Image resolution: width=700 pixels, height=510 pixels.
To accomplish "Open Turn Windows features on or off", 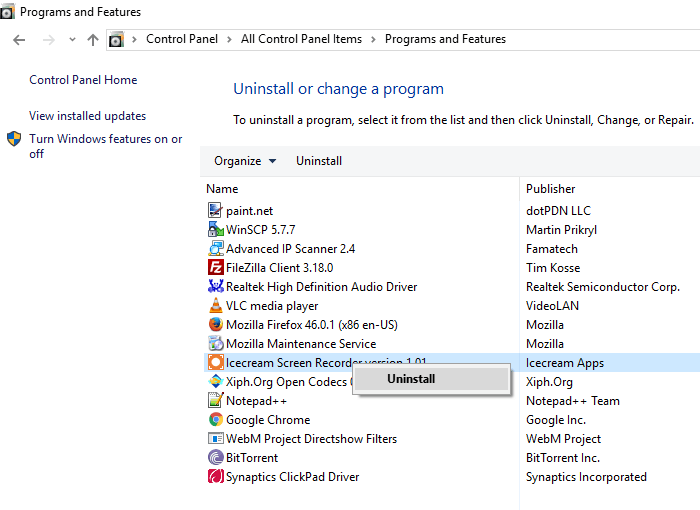I will point(106,146).
